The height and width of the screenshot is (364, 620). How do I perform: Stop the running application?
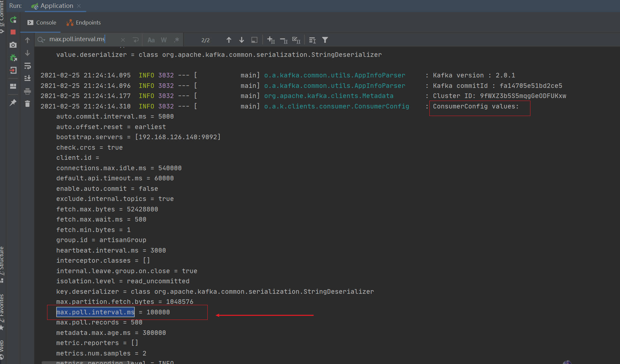coord(13,32)
